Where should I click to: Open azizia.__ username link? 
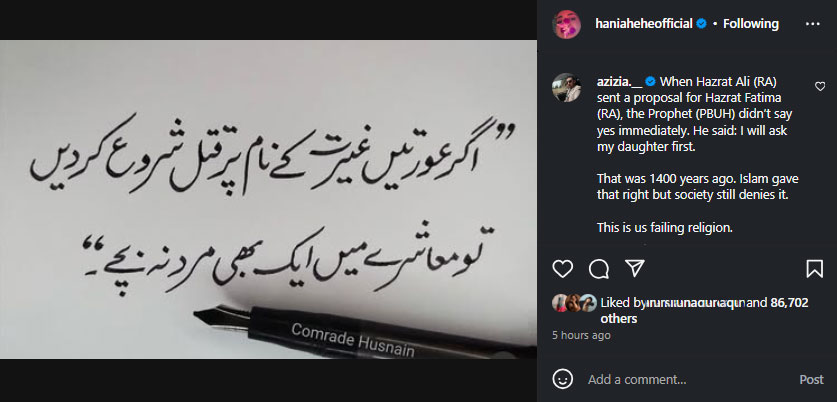620,82
